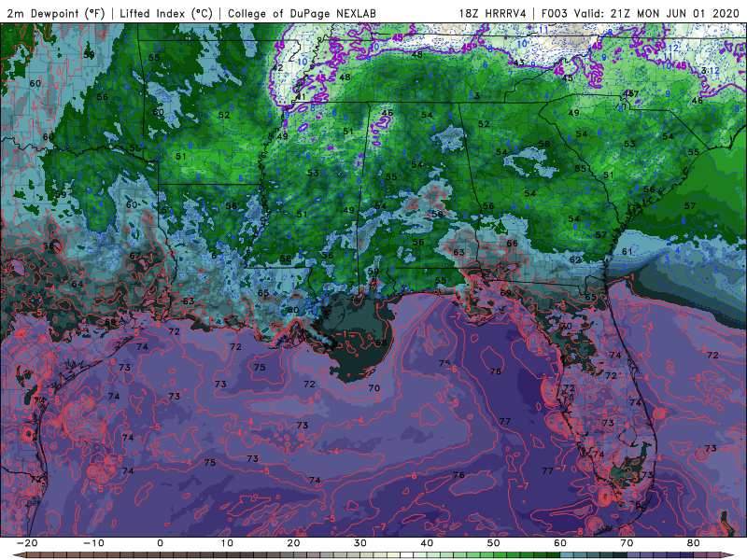The image size is (747, 560).
Task: Click the '10' color scale tick label
Action: 227,543
